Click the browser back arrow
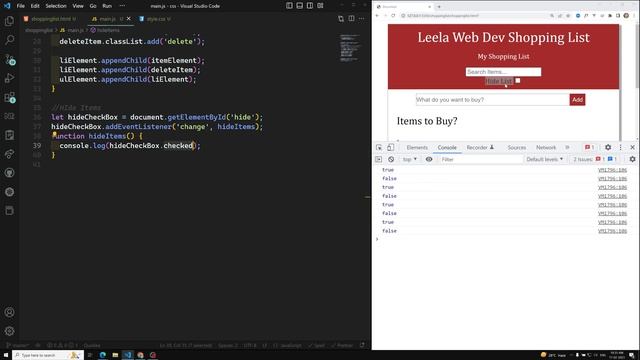640x360 pixels. pos(377,16)
